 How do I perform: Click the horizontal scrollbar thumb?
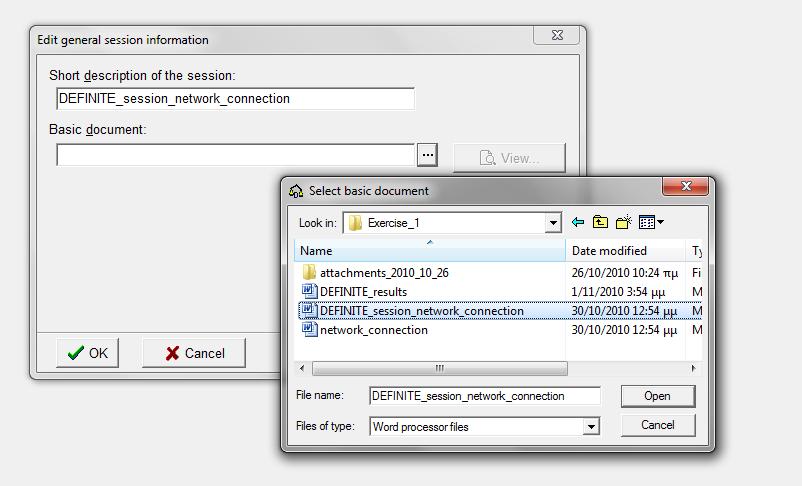tap(439, 368)
